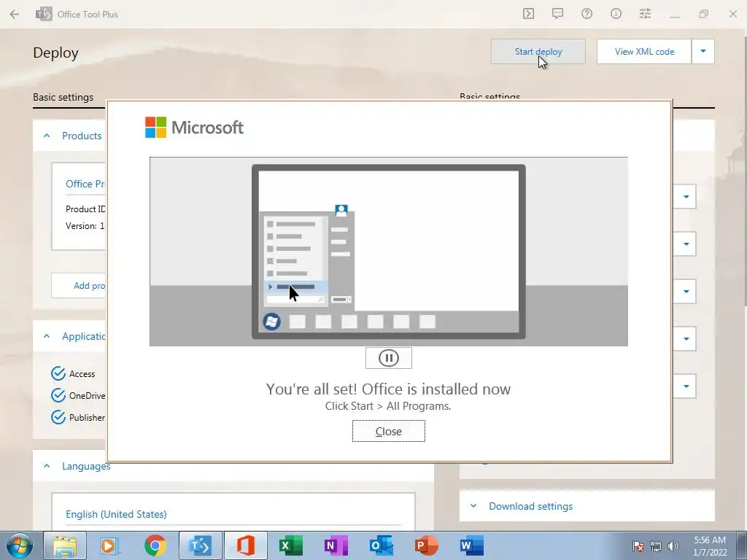Launch Word from taskbar
The height and width of the screenshot is (560, 747).
(x=472, y=545)
